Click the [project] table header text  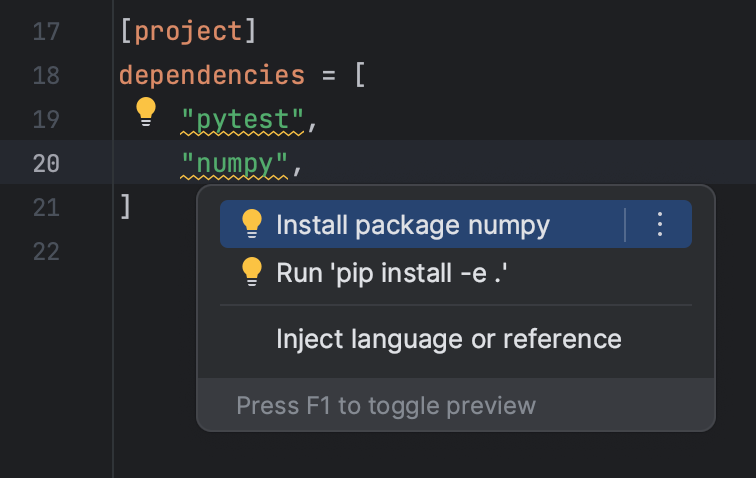188,31
